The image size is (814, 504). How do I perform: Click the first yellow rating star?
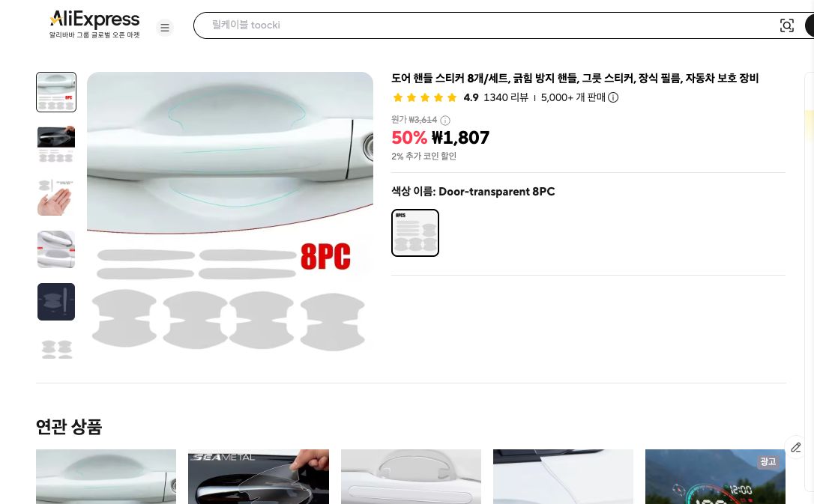coord(398,97)
